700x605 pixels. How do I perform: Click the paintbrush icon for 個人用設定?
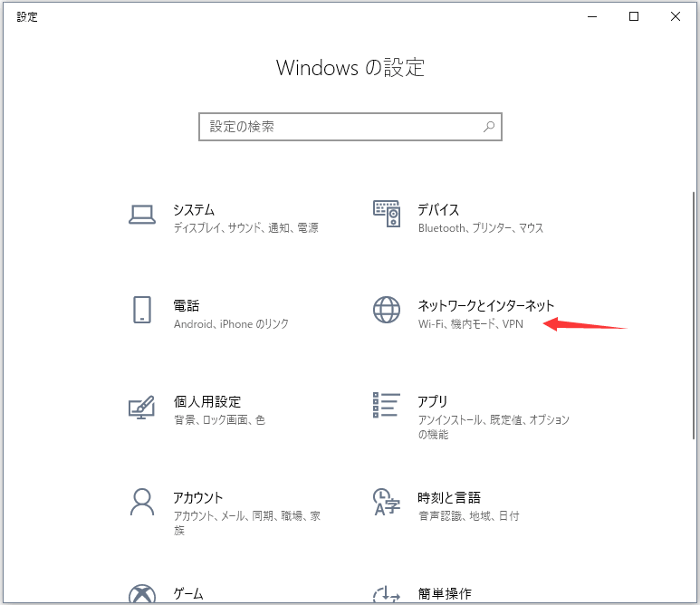point(142,407)
